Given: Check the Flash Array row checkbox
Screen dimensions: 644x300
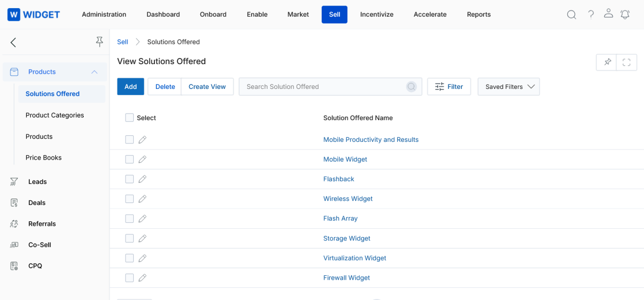Looking at the screenshot, I should coord(130,218).
